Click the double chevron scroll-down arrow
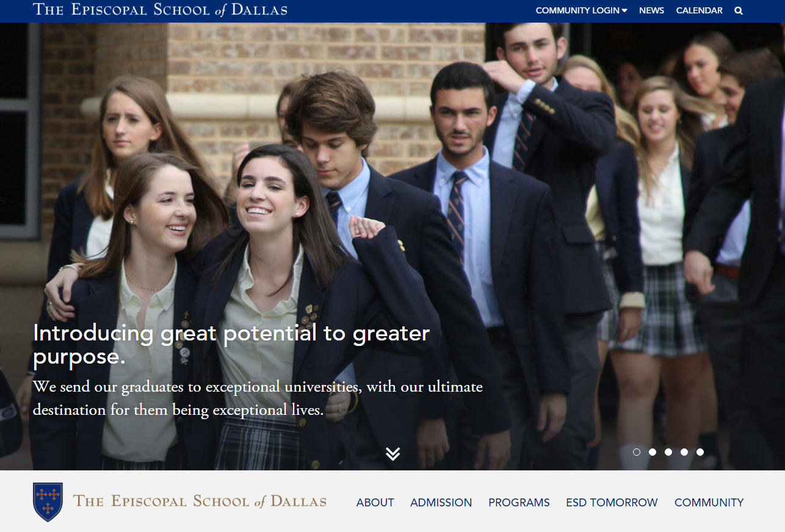 coord(393,453)
